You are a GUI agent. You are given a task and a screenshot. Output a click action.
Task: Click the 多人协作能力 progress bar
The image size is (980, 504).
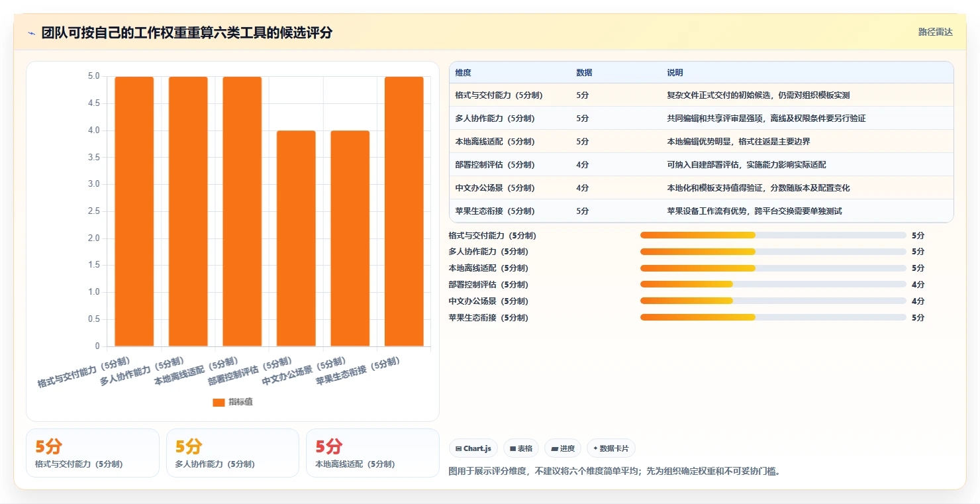[x=773, y=252]
